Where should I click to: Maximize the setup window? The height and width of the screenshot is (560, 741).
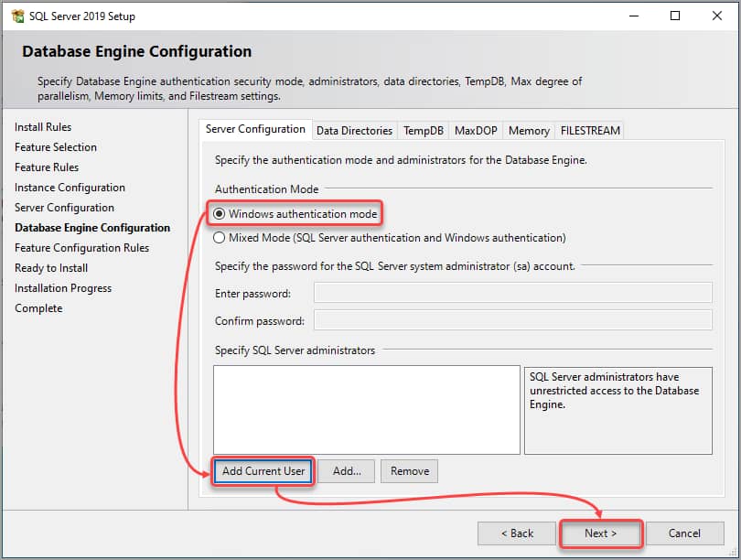coord(675,16)
